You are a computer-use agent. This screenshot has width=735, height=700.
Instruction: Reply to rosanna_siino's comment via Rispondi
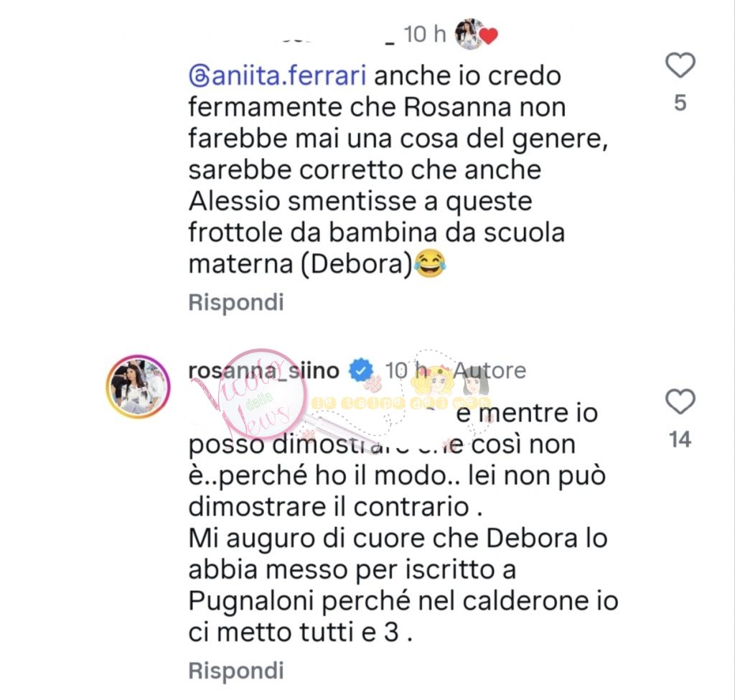236,671
